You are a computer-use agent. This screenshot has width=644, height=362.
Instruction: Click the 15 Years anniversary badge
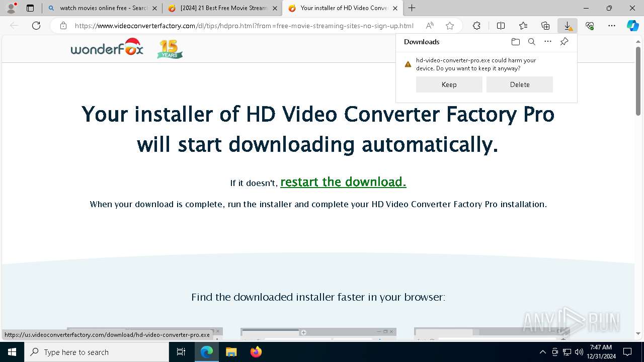[170, 49]
